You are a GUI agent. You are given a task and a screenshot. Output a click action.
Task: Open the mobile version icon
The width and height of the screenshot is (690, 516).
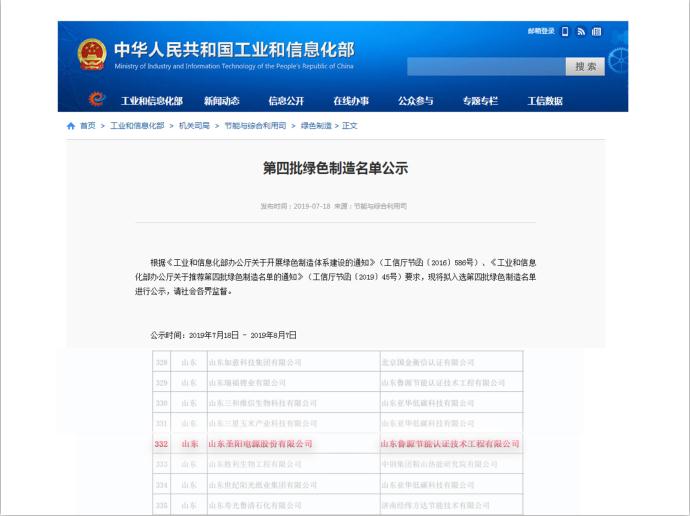pos(565,32)
